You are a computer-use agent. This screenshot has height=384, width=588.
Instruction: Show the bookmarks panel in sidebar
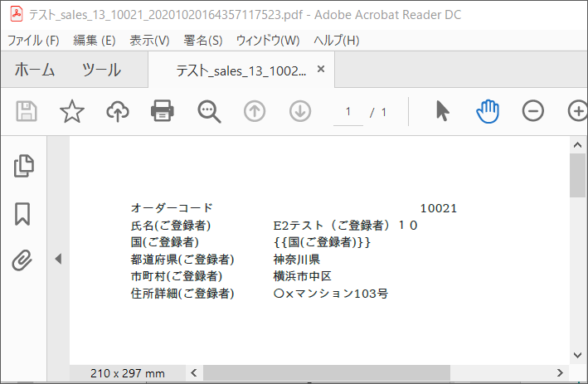click(x=23, y=214)
